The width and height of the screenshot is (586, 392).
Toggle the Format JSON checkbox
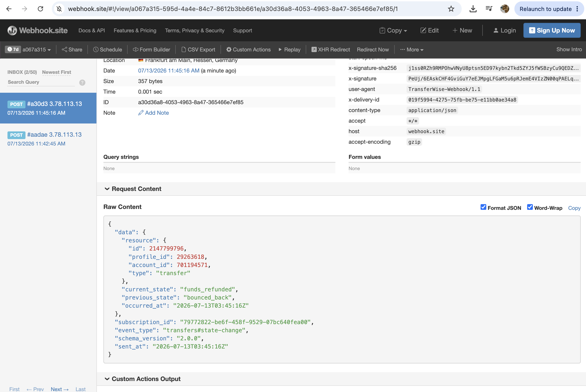click(x=483, y=207)
